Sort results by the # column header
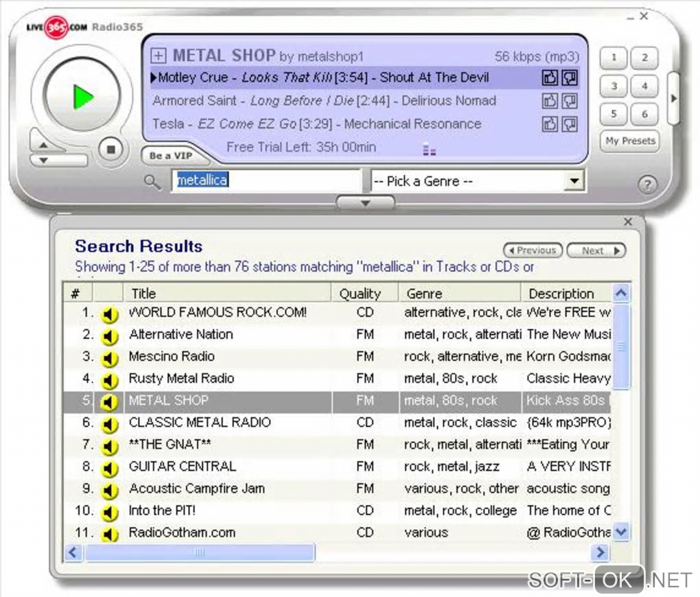 pos(78,294)
